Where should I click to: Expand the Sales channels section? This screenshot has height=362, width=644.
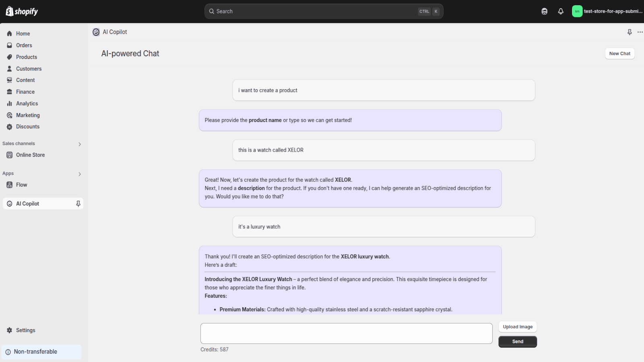point(80,144)
